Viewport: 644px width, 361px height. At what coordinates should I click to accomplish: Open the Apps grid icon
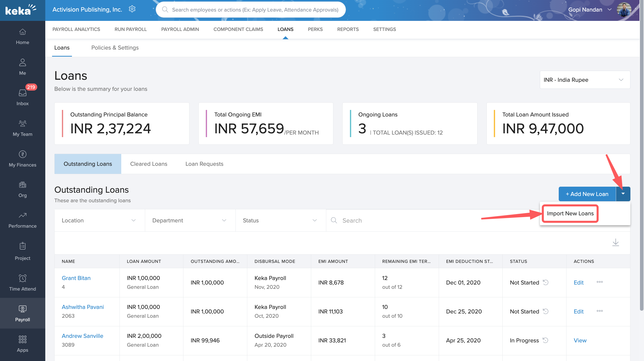22,339
